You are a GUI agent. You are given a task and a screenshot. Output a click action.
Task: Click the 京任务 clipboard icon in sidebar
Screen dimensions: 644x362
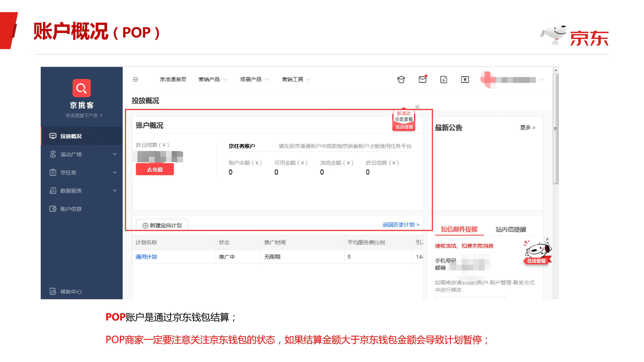(x=53, y=172)
